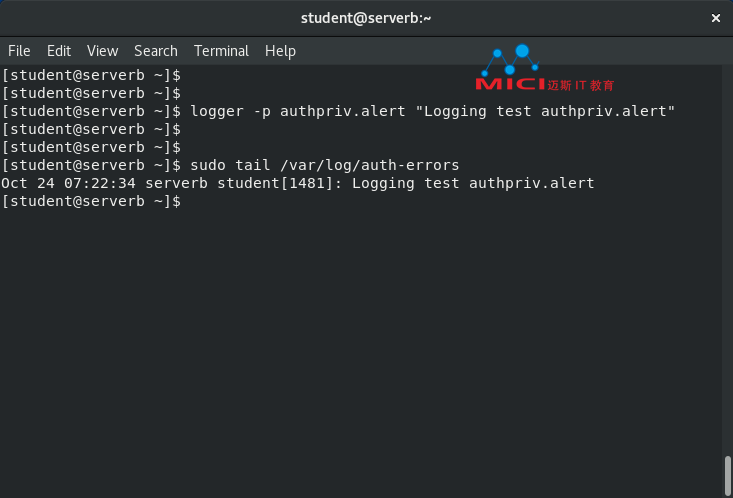This screenshot has width=733, height=498.
Task: Click the Oct 24 07:22:34 log output line
Action: (298, 183)
